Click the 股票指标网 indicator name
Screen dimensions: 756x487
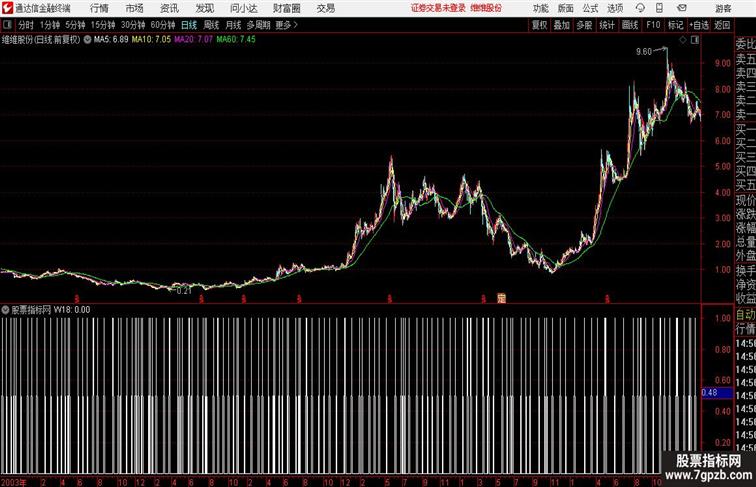(x=31, y=310)
